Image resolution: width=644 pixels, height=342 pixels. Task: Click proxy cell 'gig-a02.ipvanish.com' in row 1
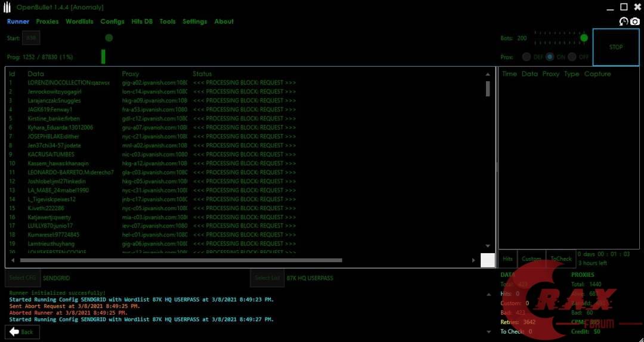154,82
